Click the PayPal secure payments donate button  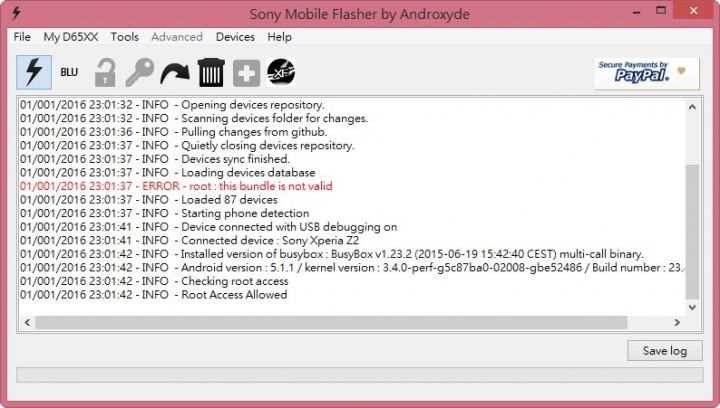click(647, 73)
